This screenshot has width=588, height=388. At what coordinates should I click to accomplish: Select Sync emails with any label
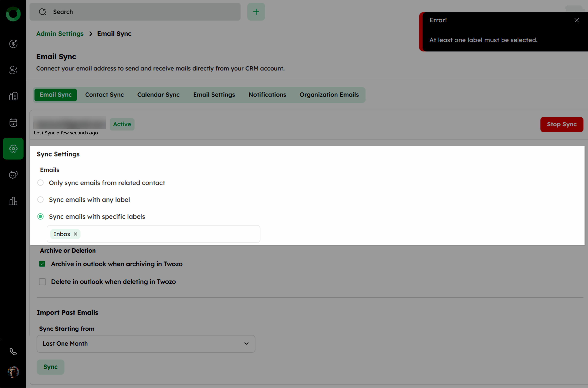tap(40, 199)
